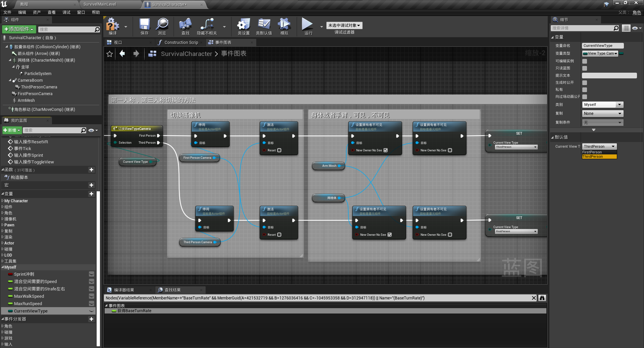Enable the Instance Editable (可编辑实例) checkbox
Screen dimensions: 644x348
585,61
